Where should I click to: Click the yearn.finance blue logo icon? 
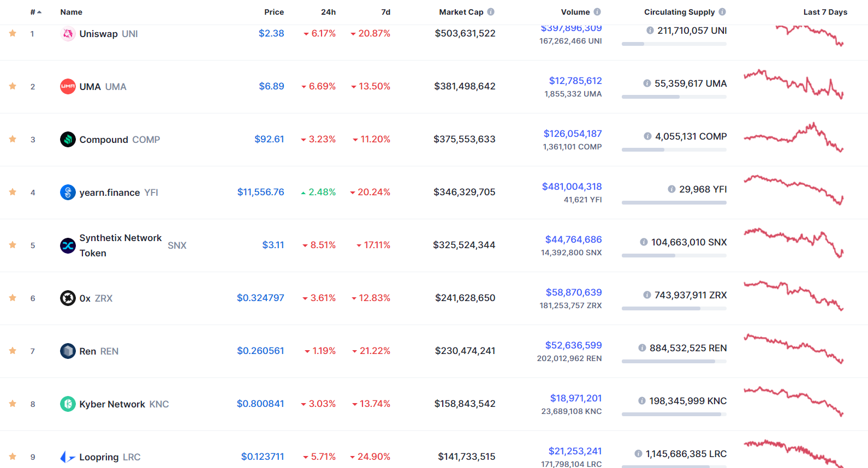pyautogui.click(x=68, y=193)
